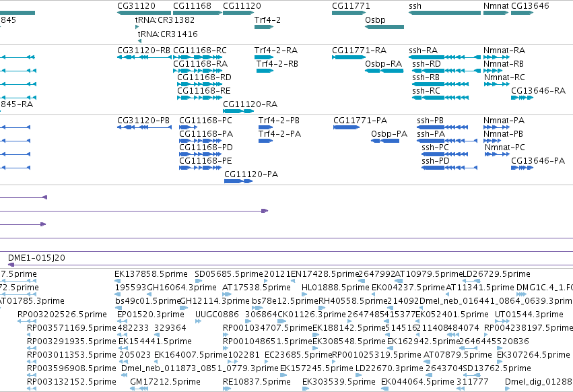The image size is (573, 392).
Task: Click UUGC0886 EST label
Action: click(217, 315)
